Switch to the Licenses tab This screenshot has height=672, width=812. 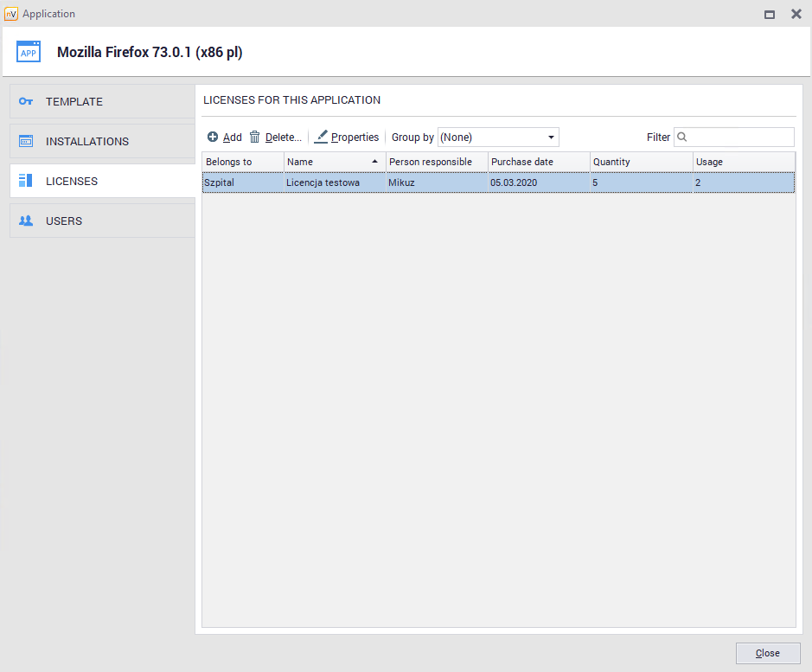point(102,182)
